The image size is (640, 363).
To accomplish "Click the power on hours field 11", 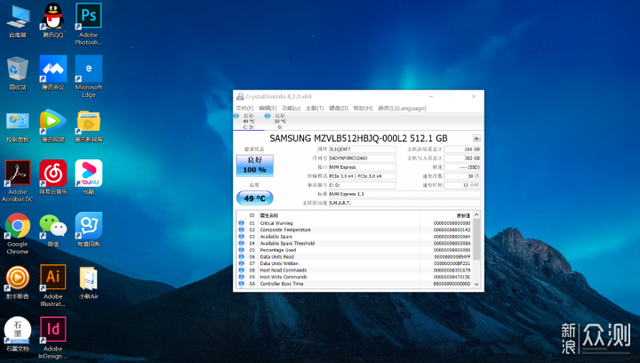I will click(462, 185).
